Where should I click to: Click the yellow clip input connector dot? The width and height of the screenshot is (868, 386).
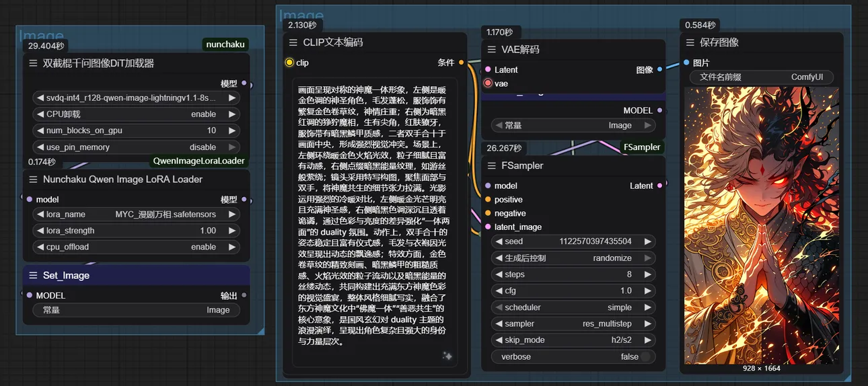tap(289, 63)
